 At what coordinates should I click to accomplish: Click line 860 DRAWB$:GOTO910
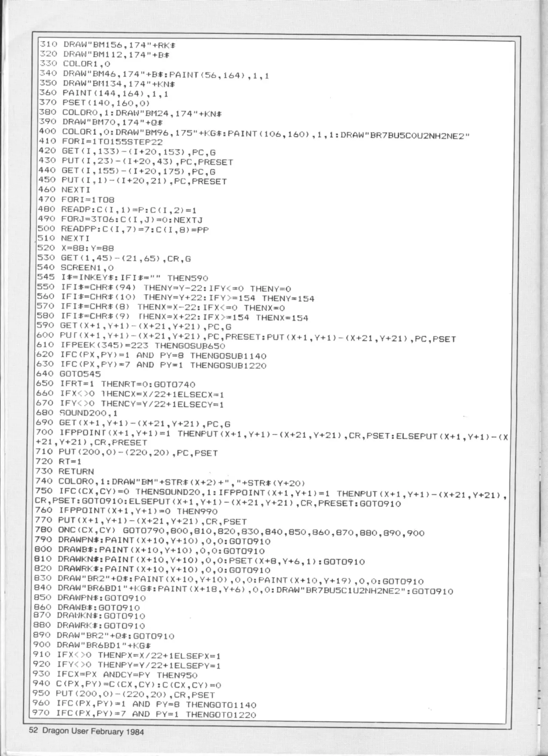(x=87, y=608)
